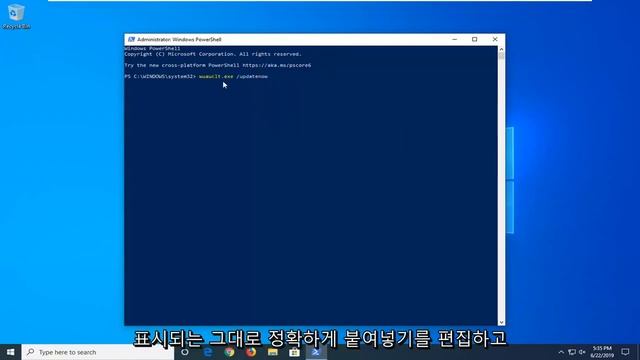Open File Explorer from taskbar
Viewport: 640px width, 360px height.
[273, 352]
